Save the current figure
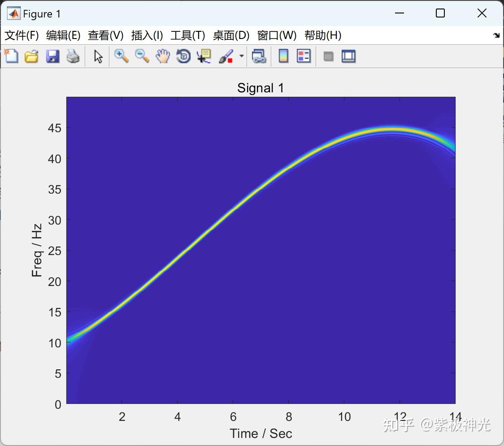 (x=52, y=56)
